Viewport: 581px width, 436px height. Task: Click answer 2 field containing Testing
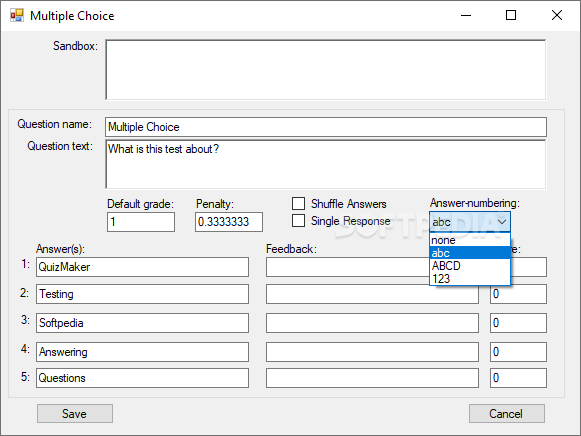pyautogui.click(x=142, y=294)
